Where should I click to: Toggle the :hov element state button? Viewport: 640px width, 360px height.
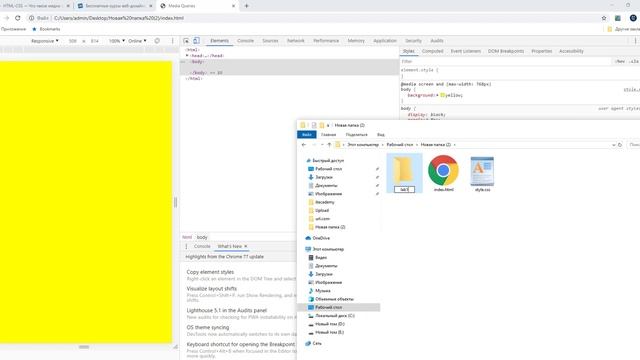coord(620,61)
